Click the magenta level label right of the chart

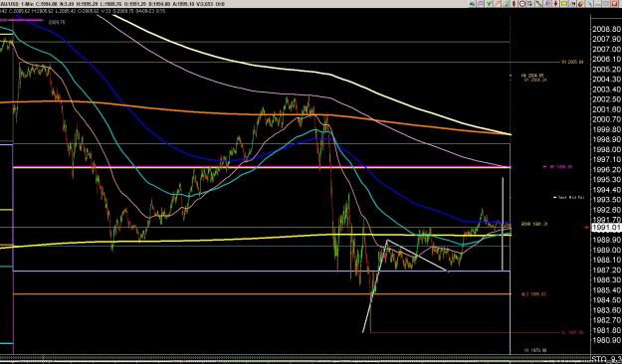click(560, 167)
